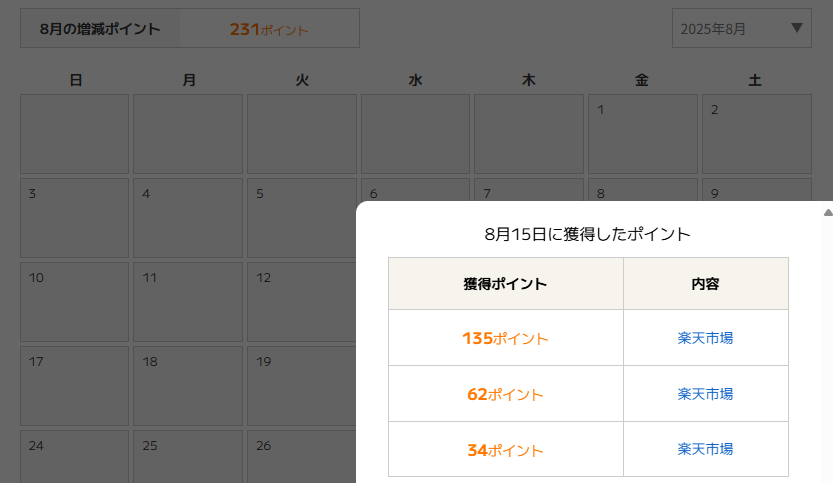Pick day 19 calendar cell
Screen dimensions: 833x483
coord(301,386)
